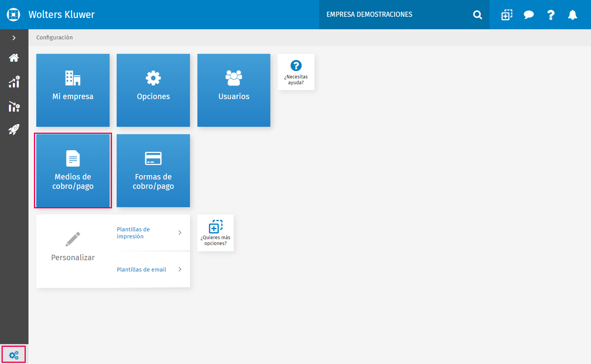591x364 pixels.
Task: Open the Opciones tile
Action: (x=153, y=90)
